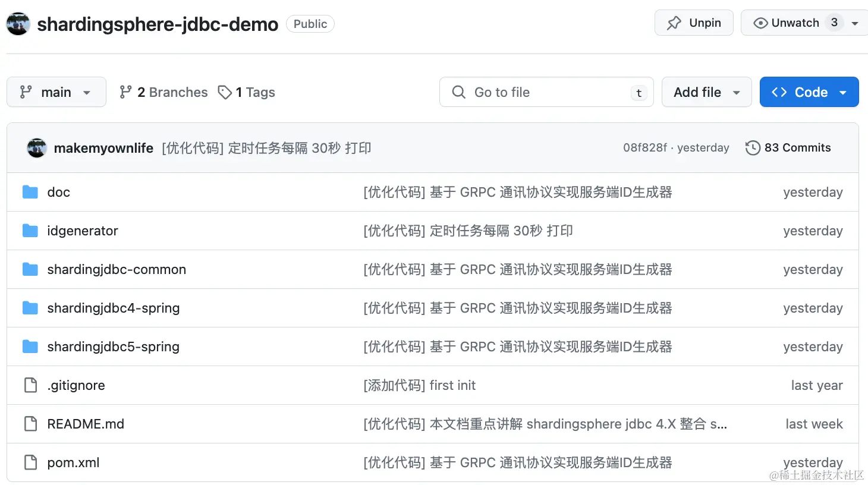This screenshot has width=868, height=485.
Task: Click the README.md file icon
Action: (30, 424)
